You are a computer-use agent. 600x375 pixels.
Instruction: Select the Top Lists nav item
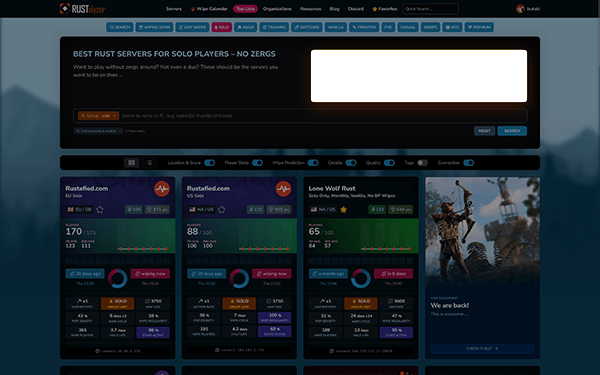click(245, 8)
